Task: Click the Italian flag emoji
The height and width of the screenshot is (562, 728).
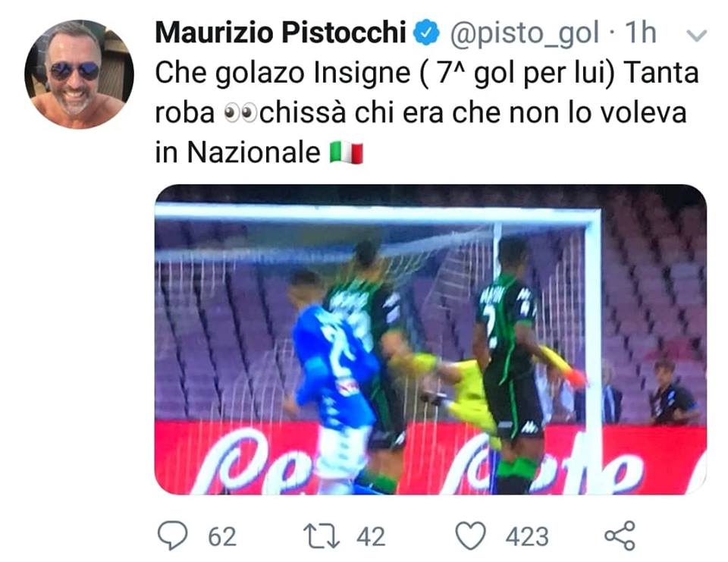Action: 347,153
